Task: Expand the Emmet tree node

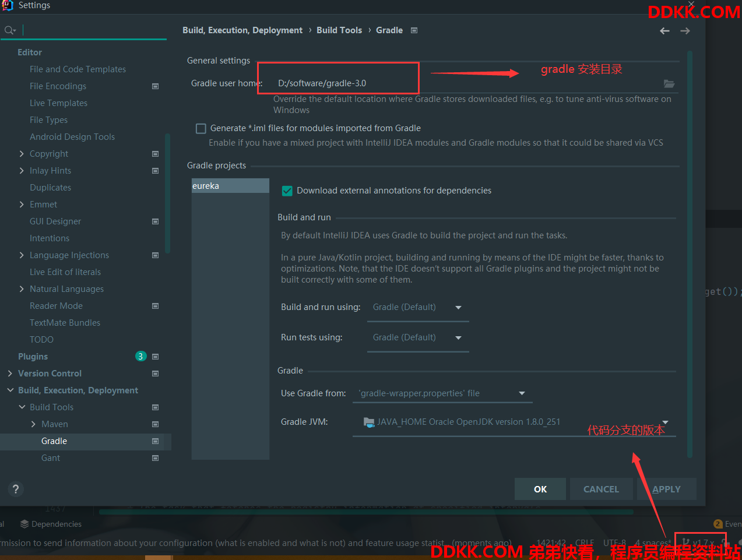Action: [x=22, y=205]
